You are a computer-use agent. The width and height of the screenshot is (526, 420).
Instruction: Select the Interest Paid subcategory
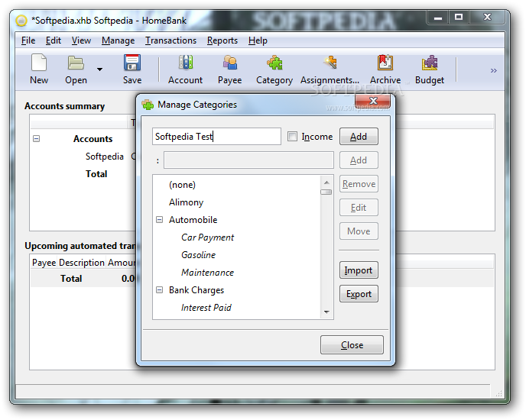coord(236,308)
